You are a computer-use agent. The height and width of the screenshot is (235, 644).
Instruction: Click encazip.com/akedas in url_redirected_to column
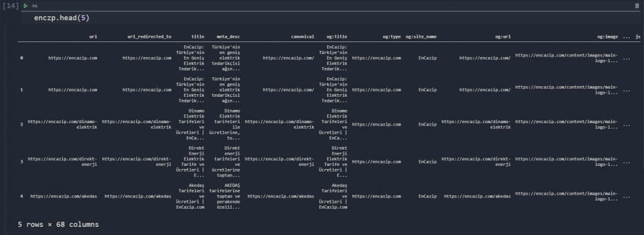pyautogui.click(x=138, y=196)
